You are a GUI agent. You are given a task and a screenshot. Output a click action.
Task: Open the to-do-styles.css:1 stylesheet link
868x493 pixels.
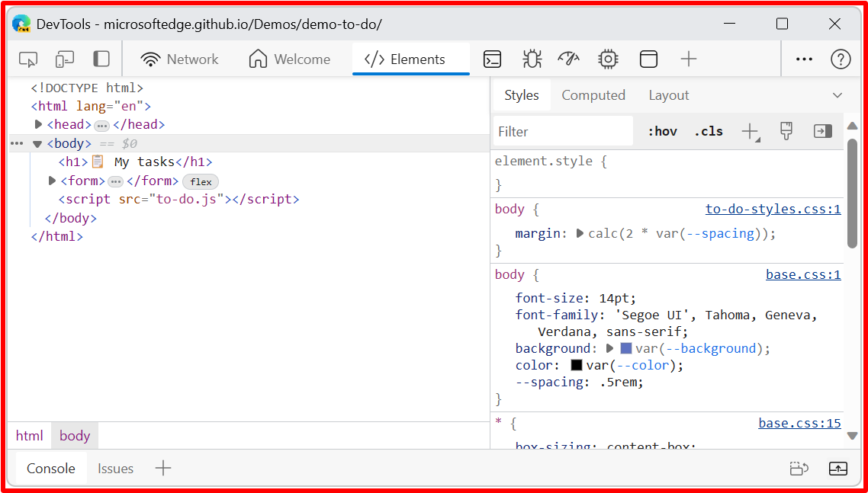(773, 208)
